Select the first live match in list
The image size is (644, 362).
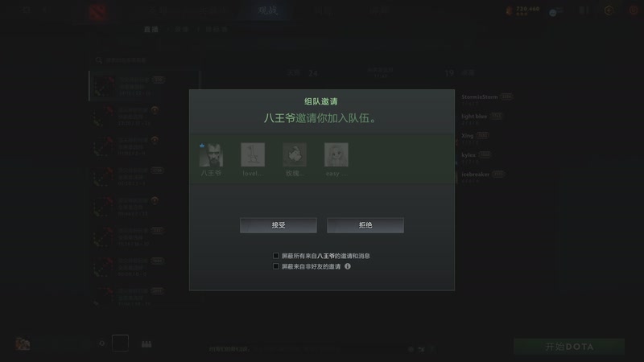click(x=144, y=86)
